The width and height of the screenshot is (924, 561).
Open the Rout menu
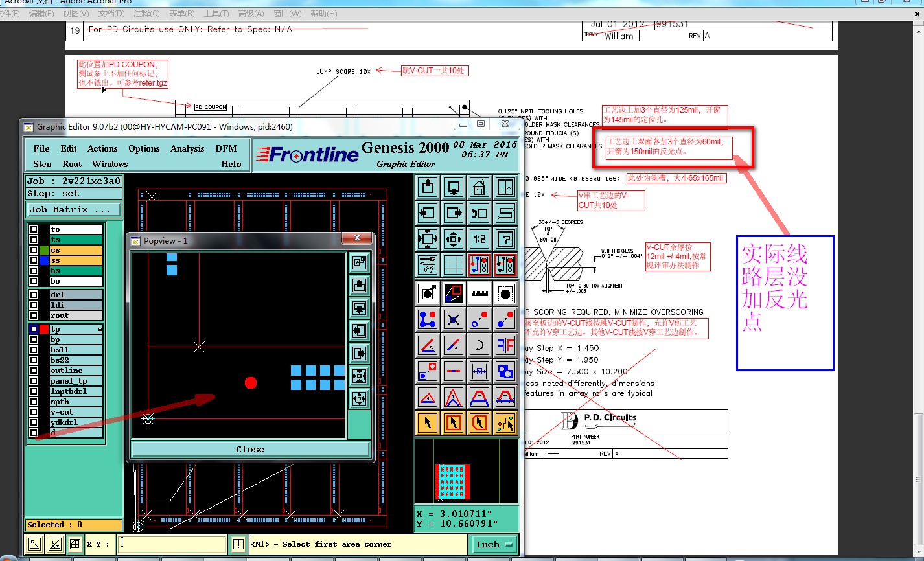72,164
